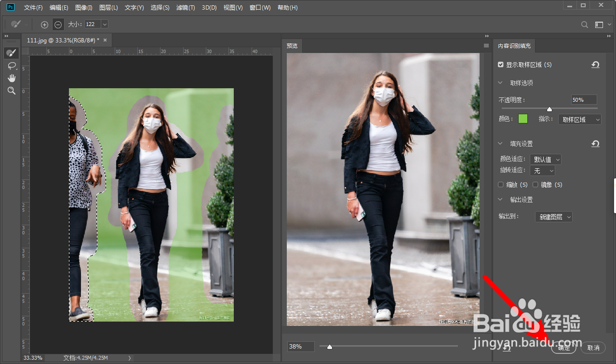The image size is (616, 364).
Task: Click status bar arrow next to 文档 size
Action: 129,358
